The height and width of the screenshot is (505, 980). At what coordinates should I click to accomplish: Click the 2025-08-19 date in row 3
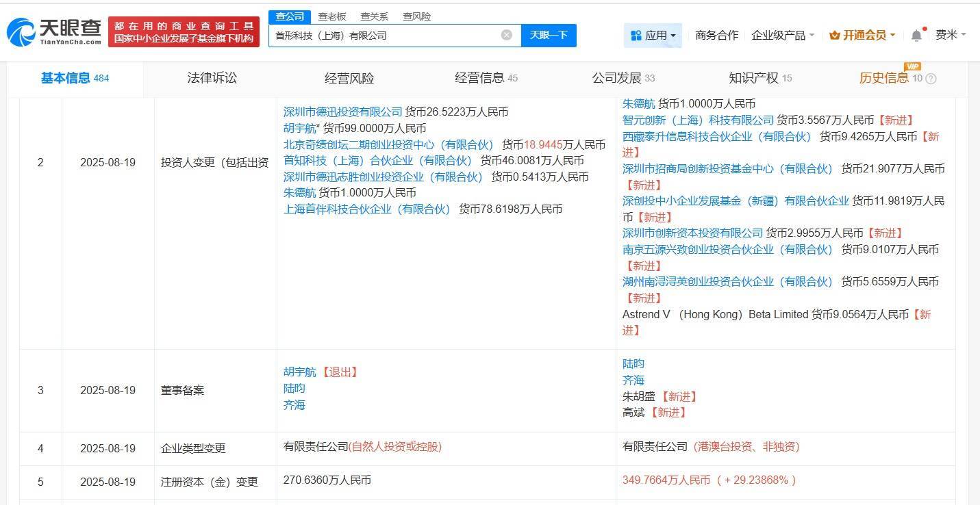point(108,391)
